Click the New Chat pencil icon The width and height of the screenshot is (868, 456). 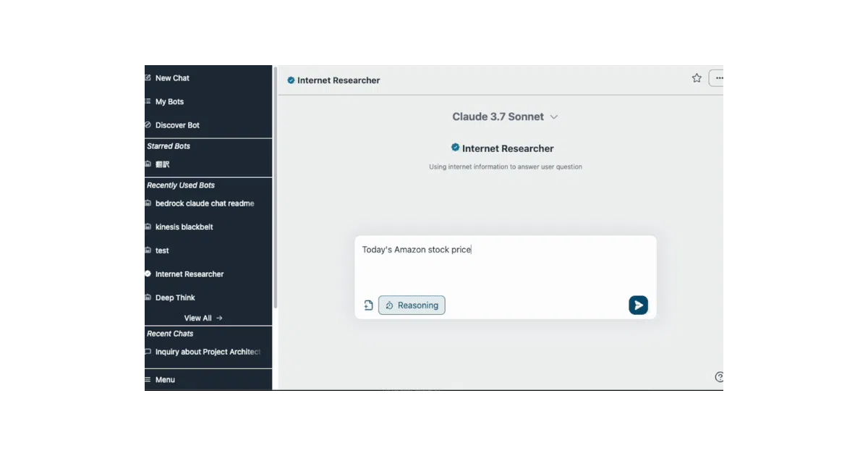[148, 77]
